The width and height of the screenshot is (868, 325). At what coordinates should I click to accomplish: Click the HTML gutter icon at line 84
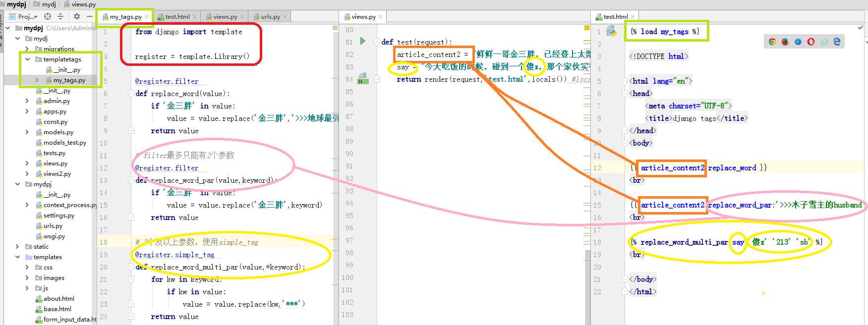[x=362, y=78]
